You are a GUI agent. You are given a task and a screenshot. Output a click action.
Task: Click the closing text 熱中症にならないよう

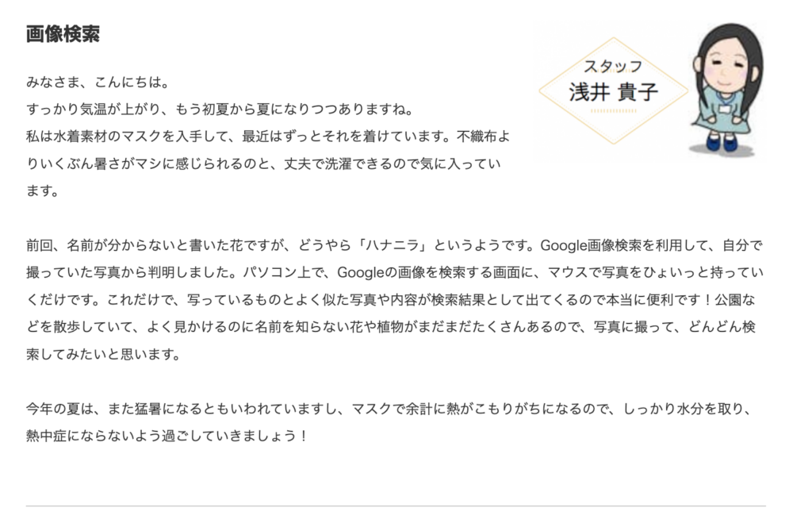[94, 436]
